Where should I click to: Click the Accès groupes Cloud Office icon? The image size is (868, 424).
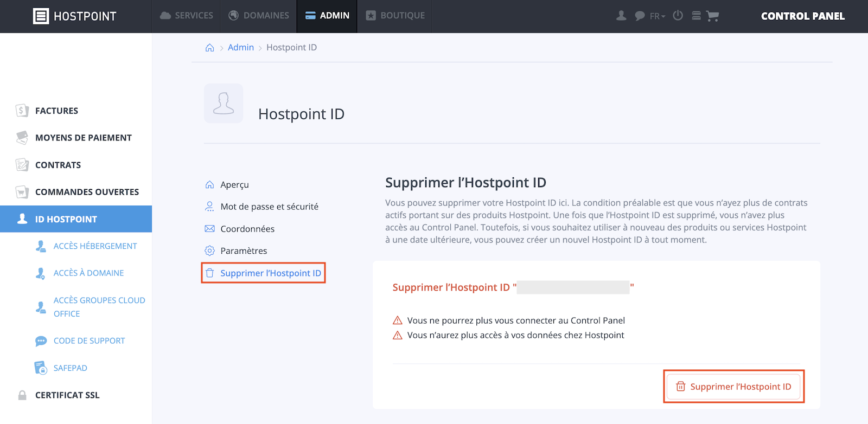tap(41, 307)
